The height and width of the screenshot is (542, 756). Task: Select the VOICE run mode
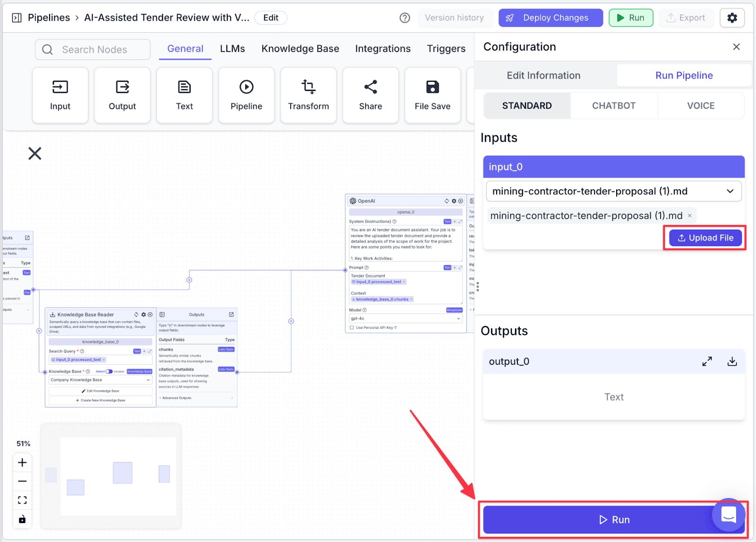tap(701, 106)
